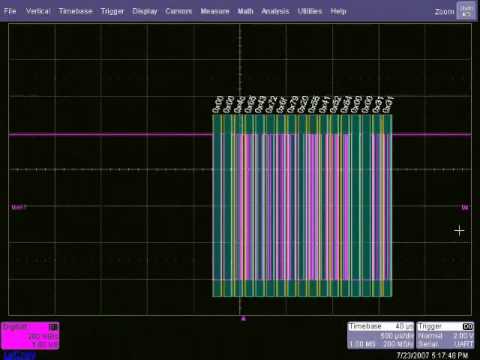Open the Utilities menu
The image size is (480, 360).
pos(310,11)
